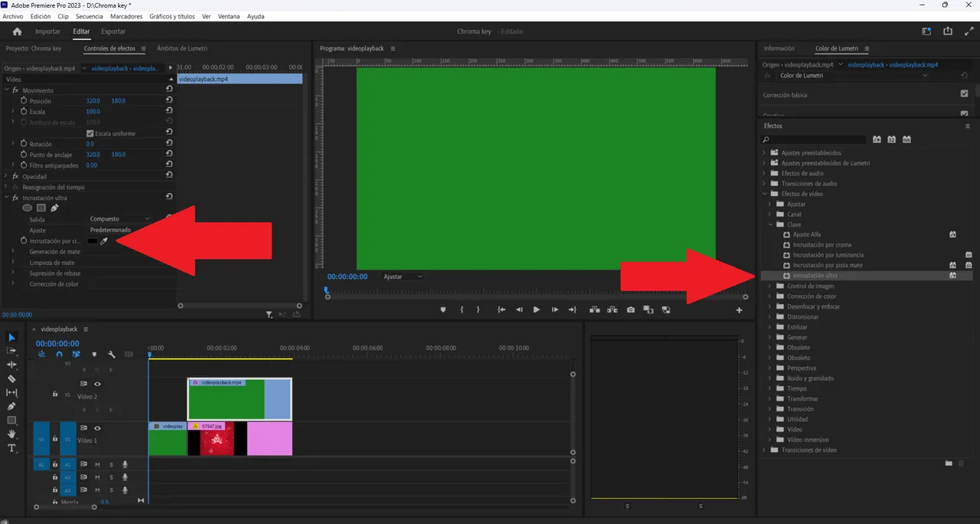
Task: Open the Secuencia menu
Action: pos(90,16)
